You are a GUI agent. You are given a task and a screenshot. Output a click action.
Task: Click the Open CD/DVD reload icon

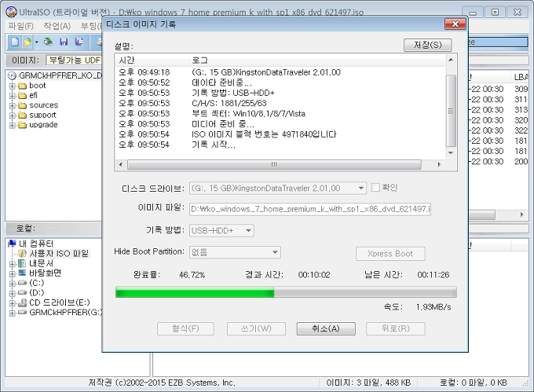pos(49,42)
